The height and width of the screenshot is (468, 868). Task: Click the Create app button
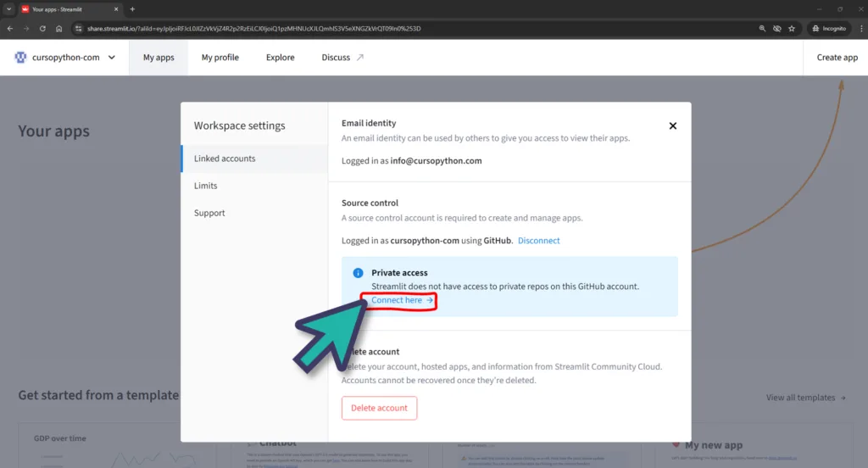837,58
